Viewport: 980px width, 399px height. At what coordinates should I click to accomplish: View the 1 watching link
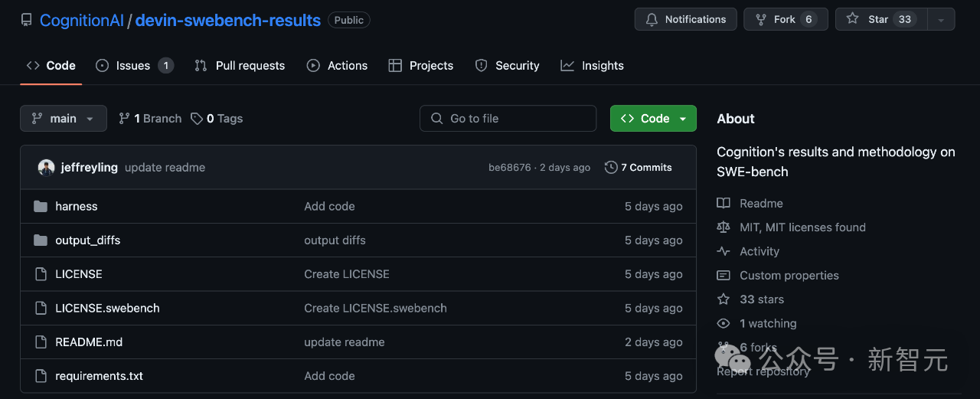[x=768, y=324]
